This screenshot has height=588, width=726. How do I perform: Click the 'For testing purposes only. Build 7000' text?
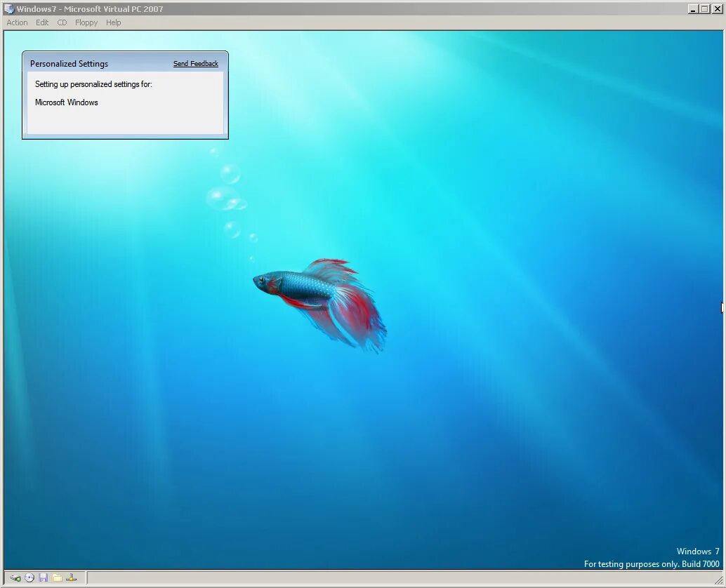(x=652, y=564)
